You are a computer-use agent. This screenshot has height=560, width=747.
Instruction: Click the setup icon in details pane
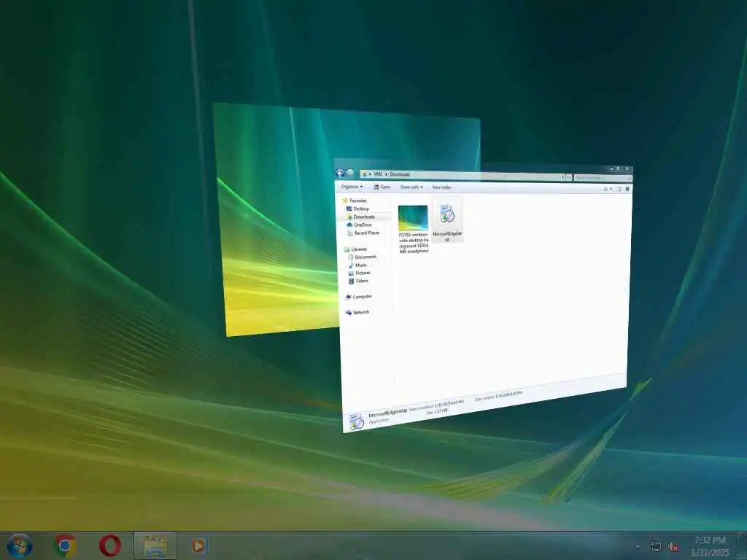pos(357,422)
